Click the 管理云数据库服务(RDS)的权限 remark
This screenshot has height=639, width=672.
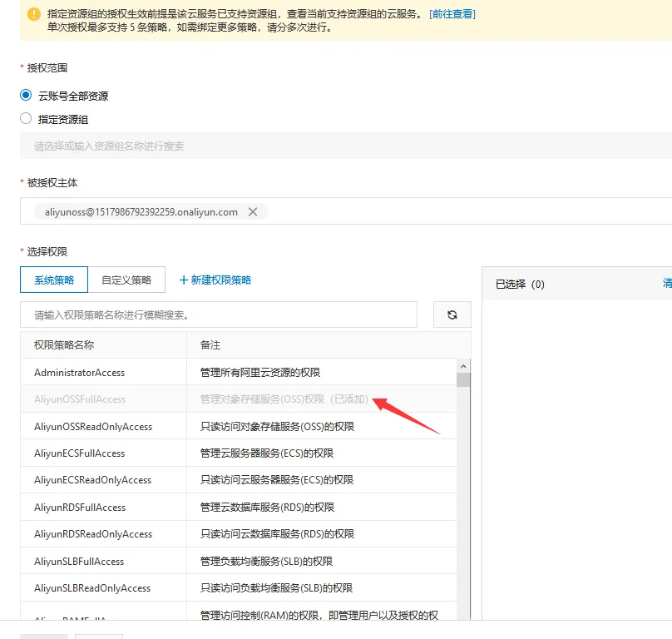(x=267, y=507)
